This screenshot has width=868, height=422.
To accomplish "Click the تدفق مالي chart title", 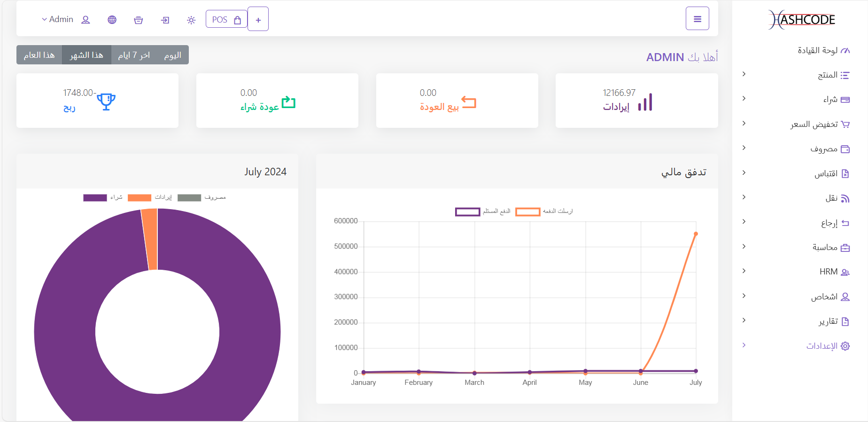I will point(684,172).
